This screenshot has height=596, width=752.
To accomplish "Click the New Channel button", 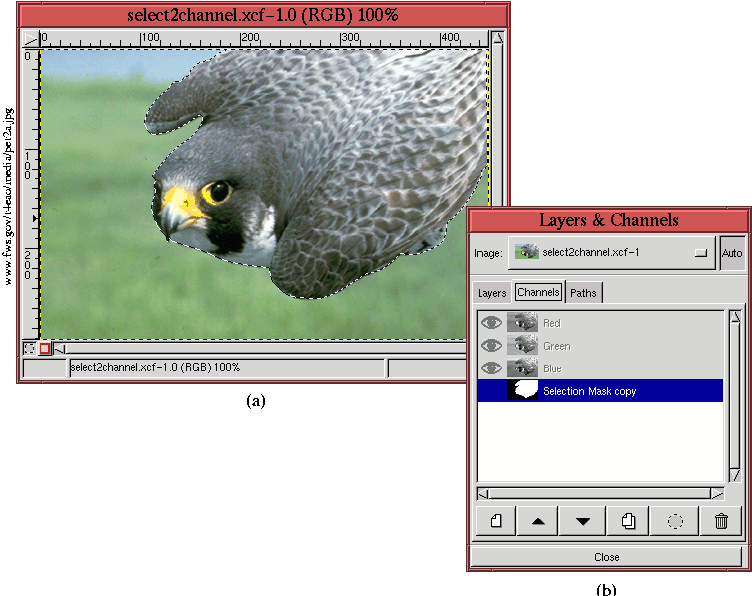I will [496, 521].
